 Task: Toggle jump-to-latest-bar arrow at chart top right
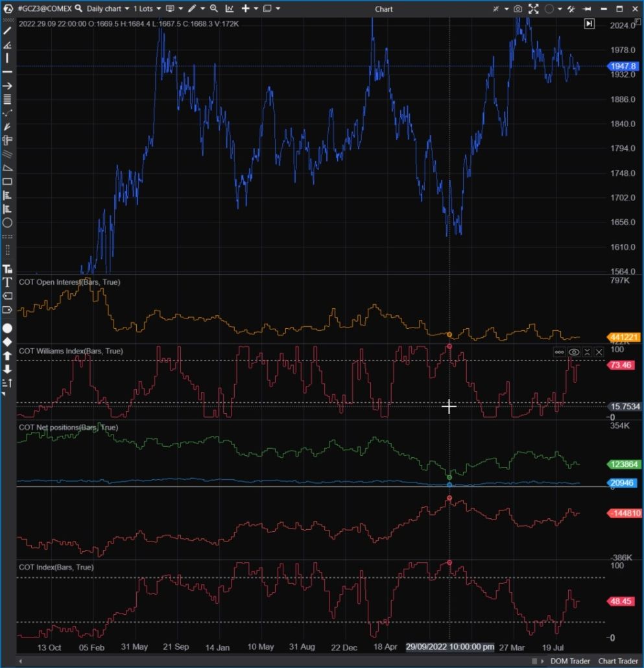pos(588,23)
